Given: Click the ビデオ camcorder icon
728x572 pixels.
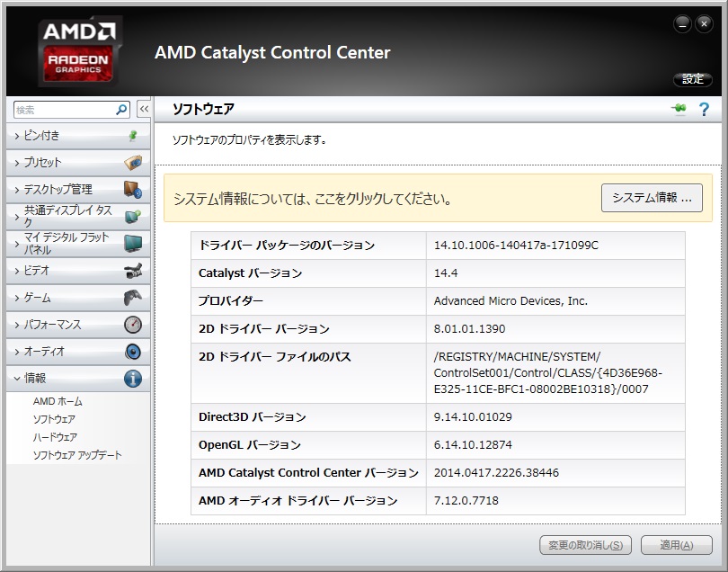Looking at the screenshot, I should click(x=133, y=271).
